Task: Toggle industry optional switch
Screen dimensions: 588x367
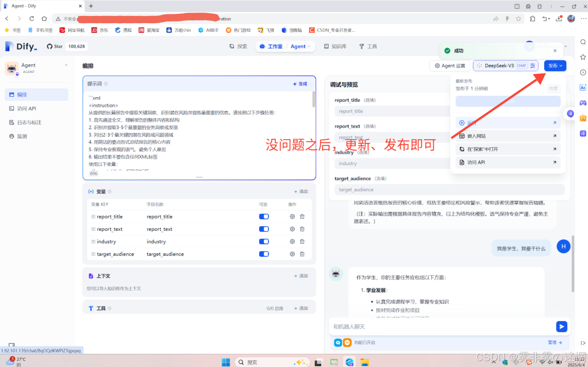Action: [x=264, y=241]
